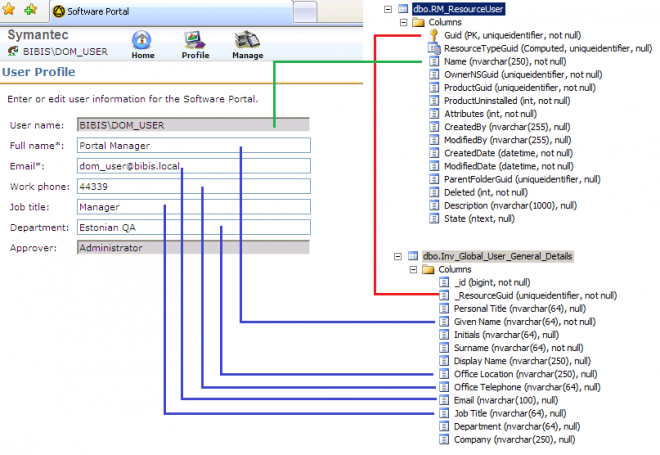
Task: Click the Work phone input field
Action: 194,186
